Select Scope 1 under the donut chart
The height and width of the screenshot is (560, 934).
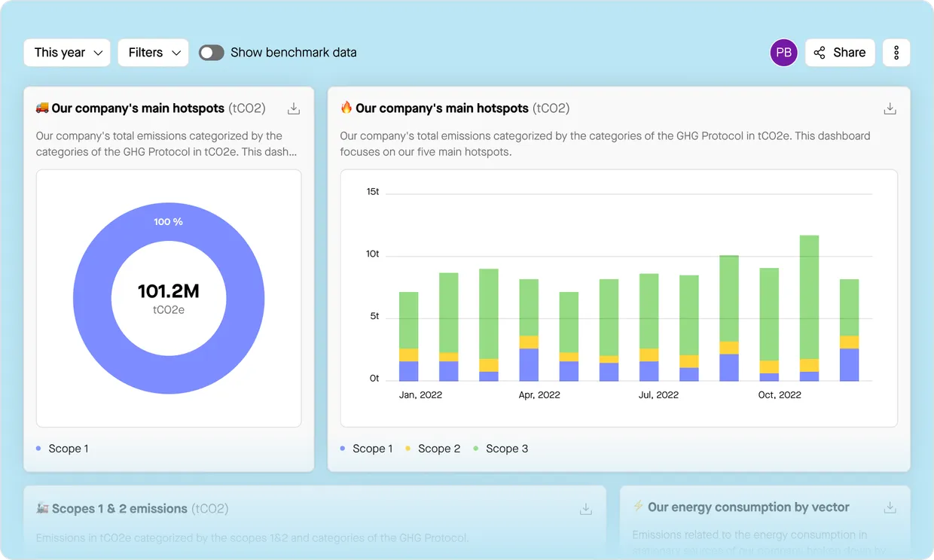64,448
